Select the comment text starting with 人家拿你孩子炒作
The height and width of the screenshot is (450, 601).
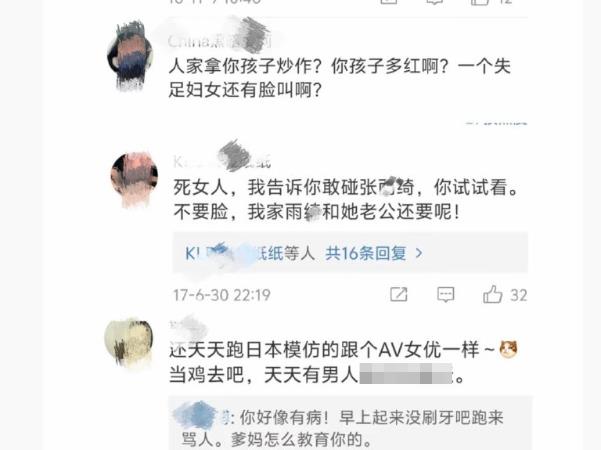340,79
